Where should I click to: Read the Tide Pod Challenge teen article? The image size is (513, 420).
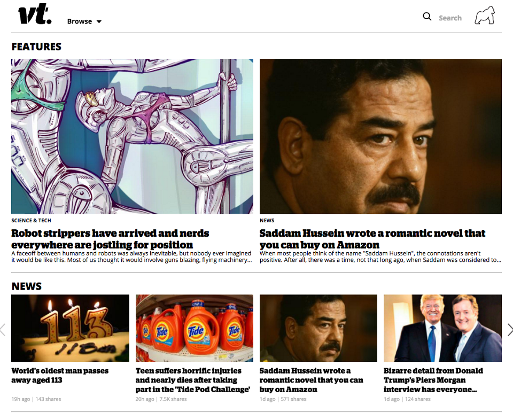[193, 380]
